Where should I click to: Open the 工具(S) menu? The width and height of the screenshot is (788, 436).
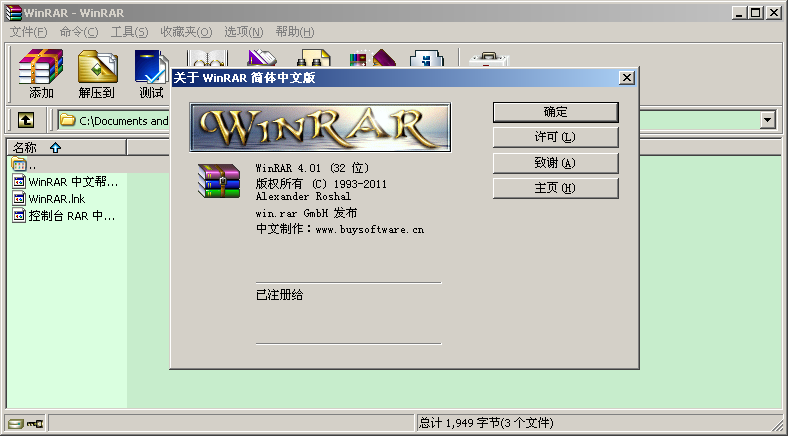pos(129,32)
